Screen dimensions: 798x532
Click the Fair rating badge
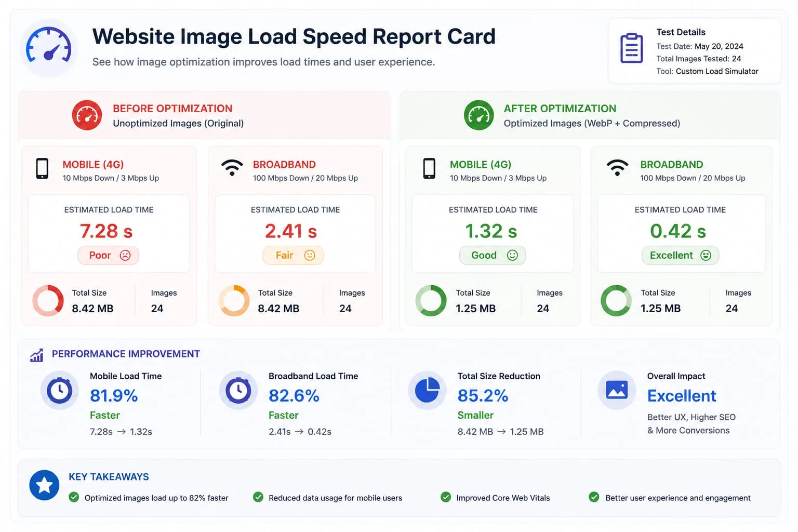(x=293, y=255)
